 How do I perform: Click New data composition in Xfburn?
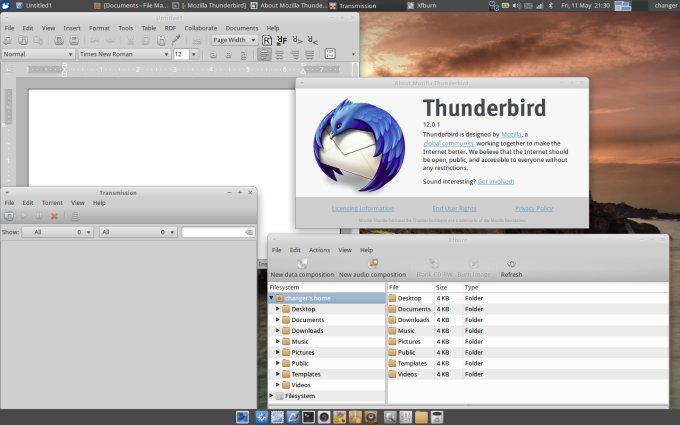point(302,267)
